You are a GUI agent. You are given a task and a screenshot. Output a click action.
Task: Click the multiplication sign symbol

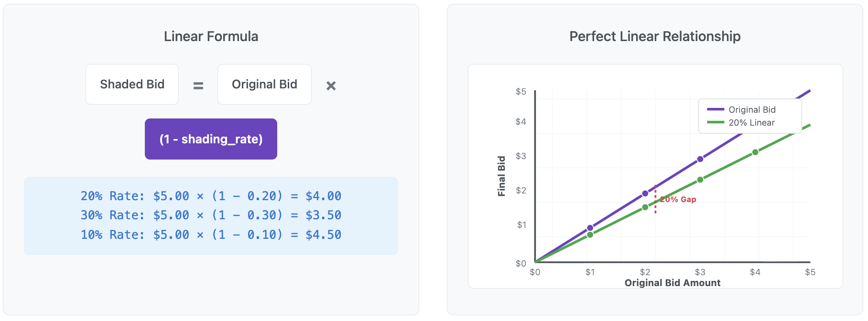point(331,86)
